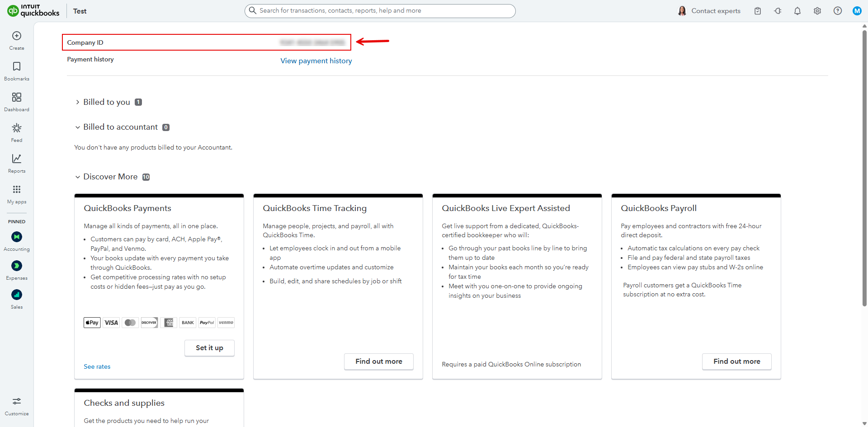
Task: Click the Venmo payment icon
Action: pos(226,323)
